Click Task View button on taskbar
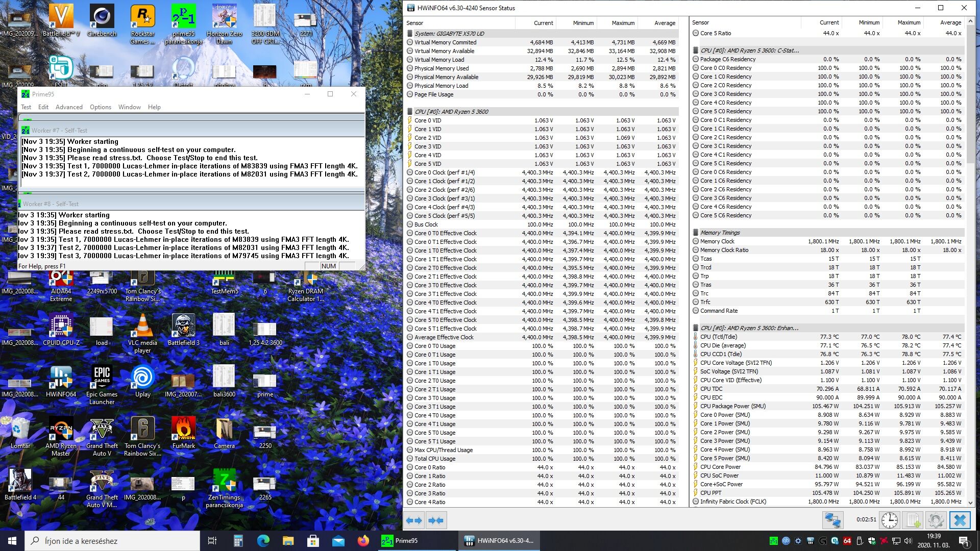Image resolution: width=980 pixels, height=551 pixels. point(212,541)
